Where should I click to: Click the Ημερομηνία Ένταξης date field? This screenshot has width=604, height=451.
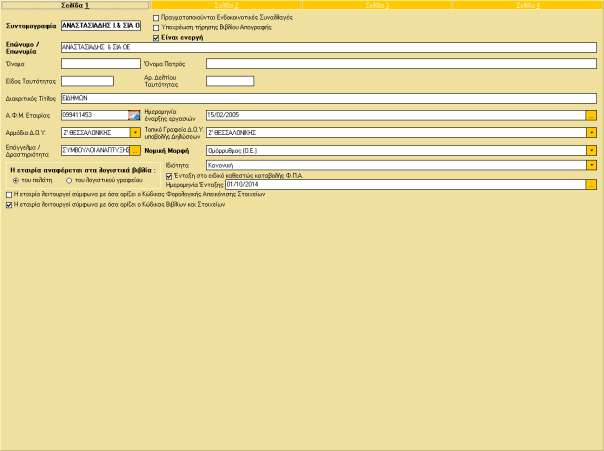click(x=405, y=184)
